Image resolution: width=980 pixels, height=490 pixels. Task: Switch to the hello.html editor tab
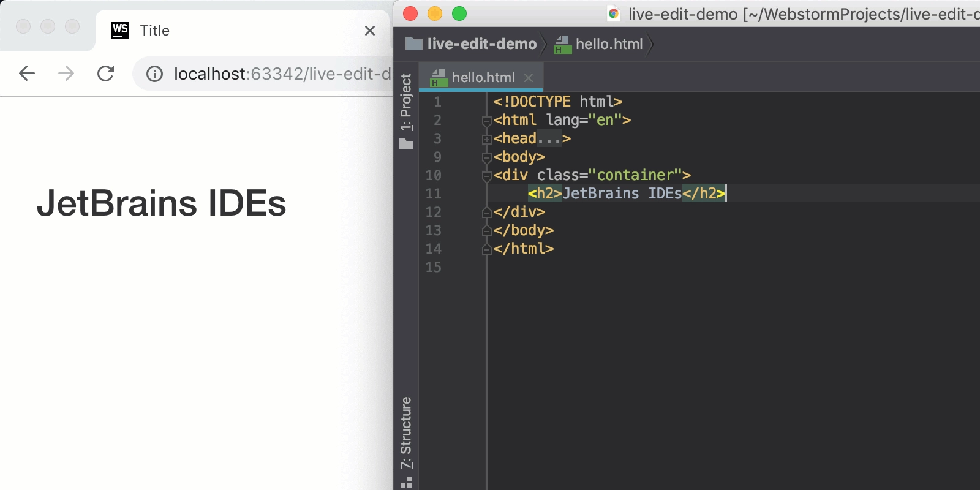[481, 78]
